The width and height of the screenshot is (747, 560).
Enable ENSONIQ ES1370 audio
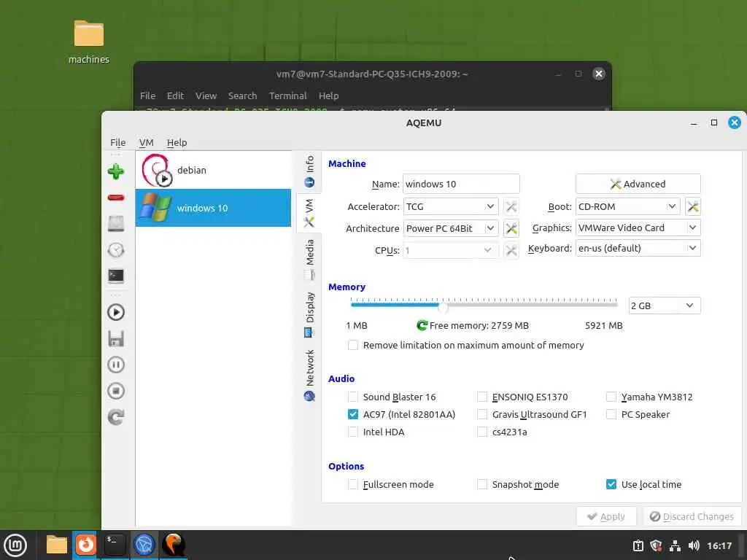tap(482, 397)
